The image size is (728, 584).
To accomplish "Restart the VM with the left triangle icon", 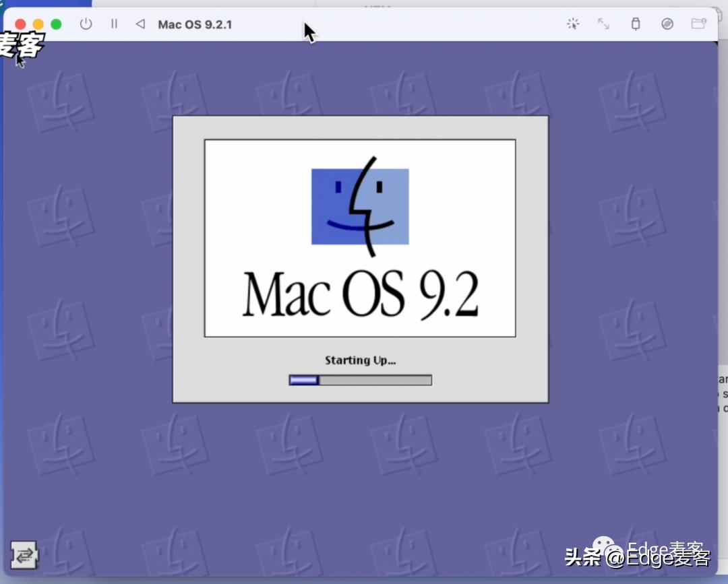I will 140,24.
